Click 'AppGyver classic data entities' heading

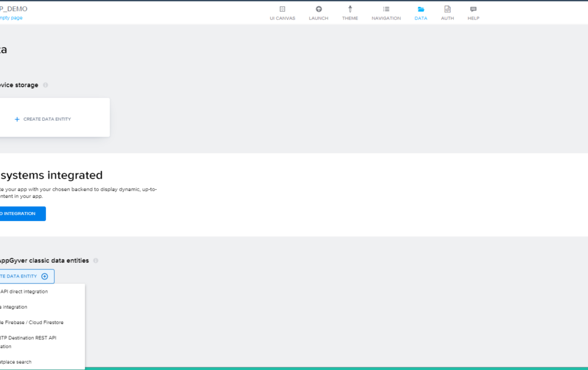pos(44,260)
